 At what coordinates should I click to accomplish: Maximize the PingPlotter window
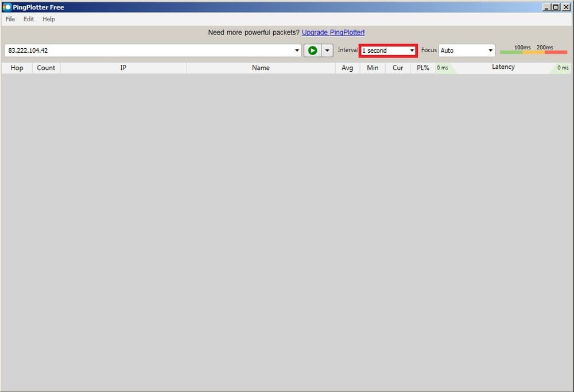tap(555, 7)
